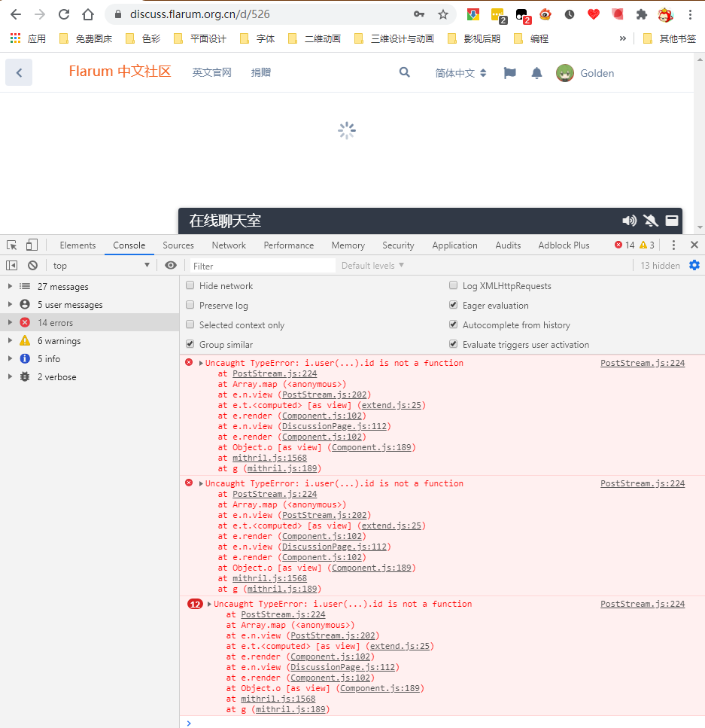Open 捐赠 donate link
The width and height of the screenshot is (705, 728).
click(x=261, y=72)
